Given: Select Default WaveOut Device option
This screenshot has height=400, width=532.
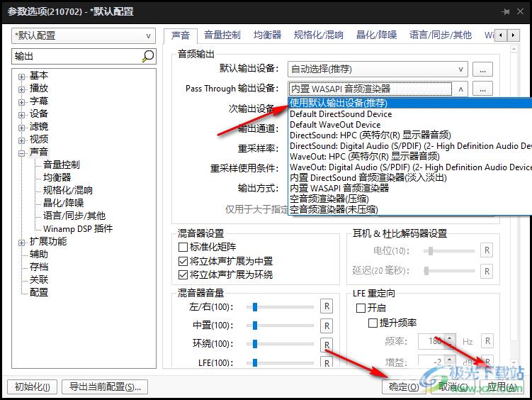Looking at the screenshot, I should coord(410,125).
